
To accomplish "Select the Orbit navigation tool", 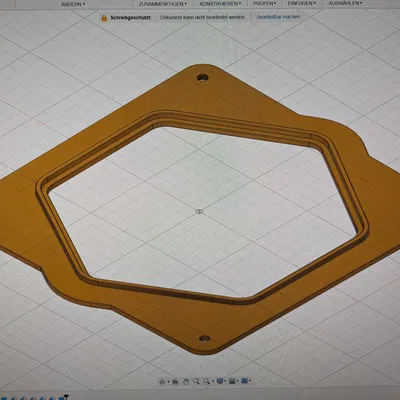I will (x=162, y=382).
